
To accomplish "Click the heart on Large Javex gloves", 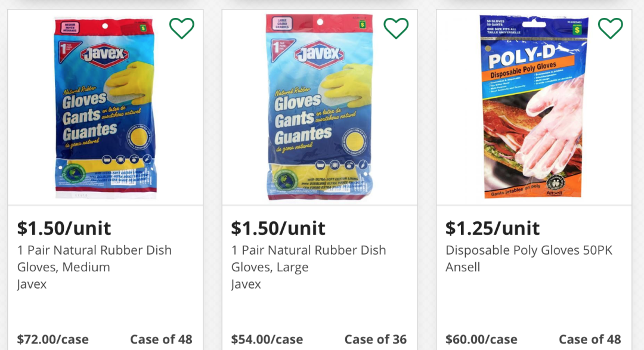I will pyautogui.click(x=396, y=27).
